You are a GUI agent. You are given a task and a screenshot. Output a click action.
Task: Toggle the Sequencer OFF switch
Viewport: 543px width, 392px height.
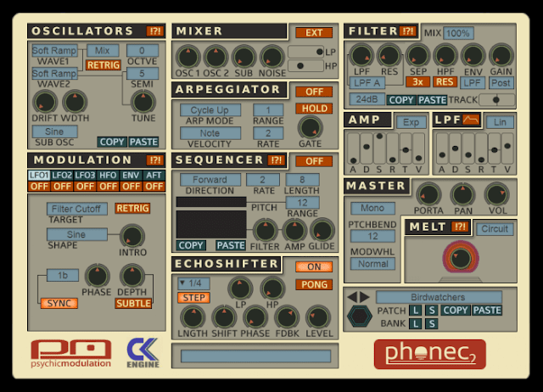314,161
